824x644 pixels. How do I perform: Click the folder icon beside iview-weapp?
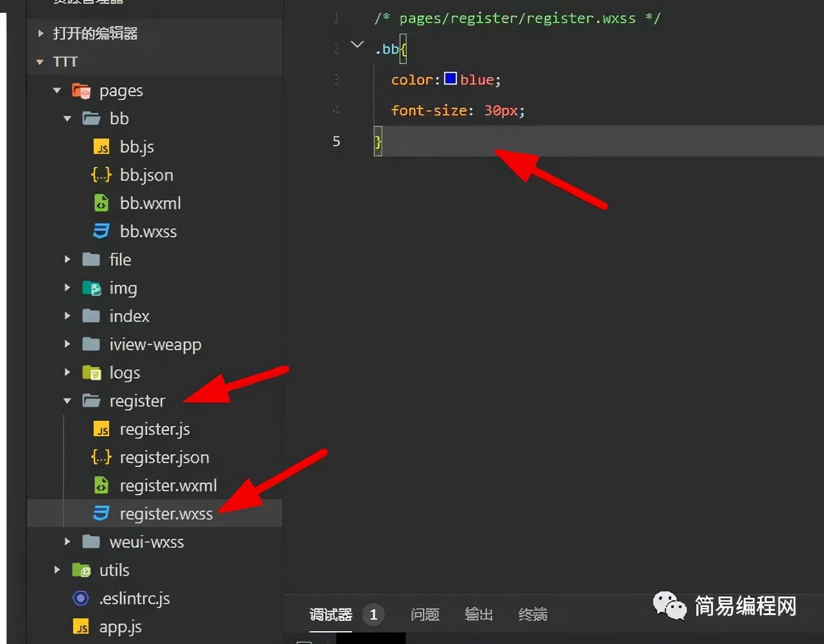pos(92,344)
